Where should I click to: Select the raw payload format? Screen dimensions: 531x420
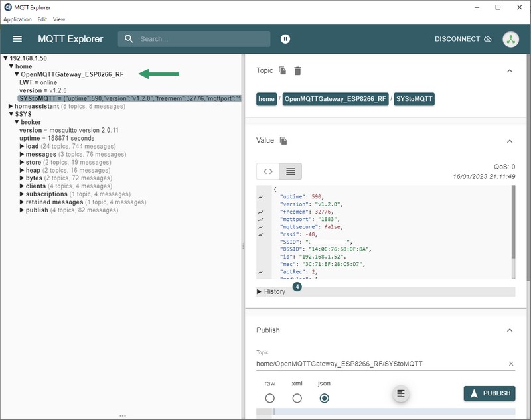[x=270, y=398]
